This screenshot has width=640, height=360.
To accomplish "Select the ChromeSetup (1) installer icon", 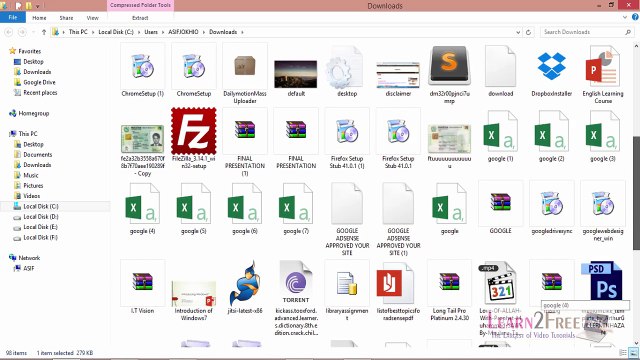I will (142, 67).
